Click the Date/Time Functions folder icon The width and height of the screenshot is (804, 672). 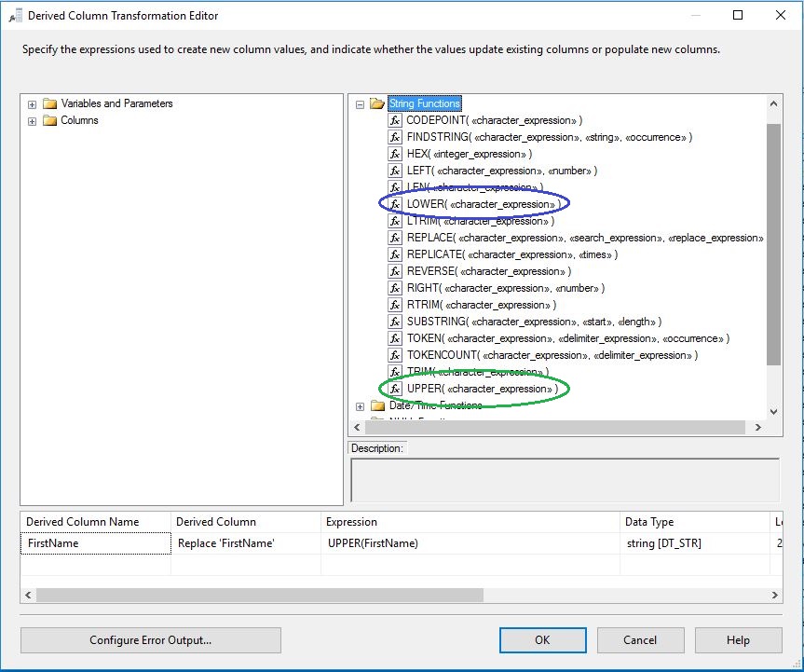377,405
